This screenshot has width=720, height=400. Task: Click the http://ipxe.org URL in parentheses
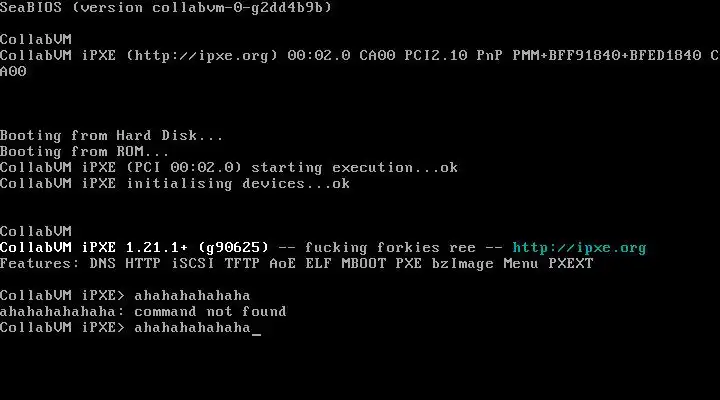pyautogui.click(x=202, y=56)
